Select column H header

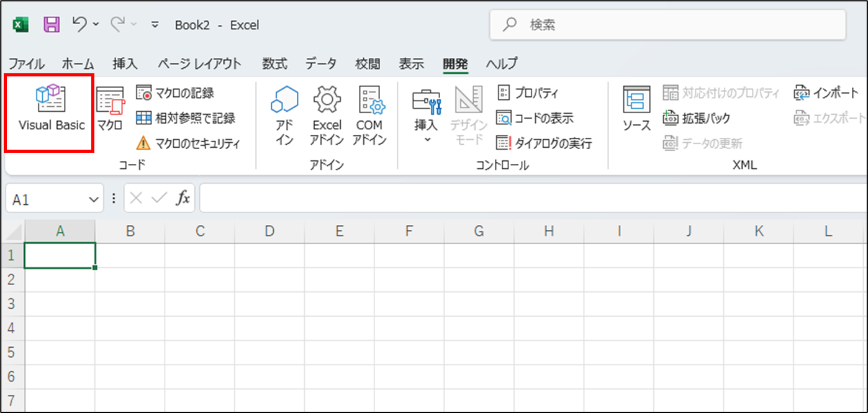point(548,231)
